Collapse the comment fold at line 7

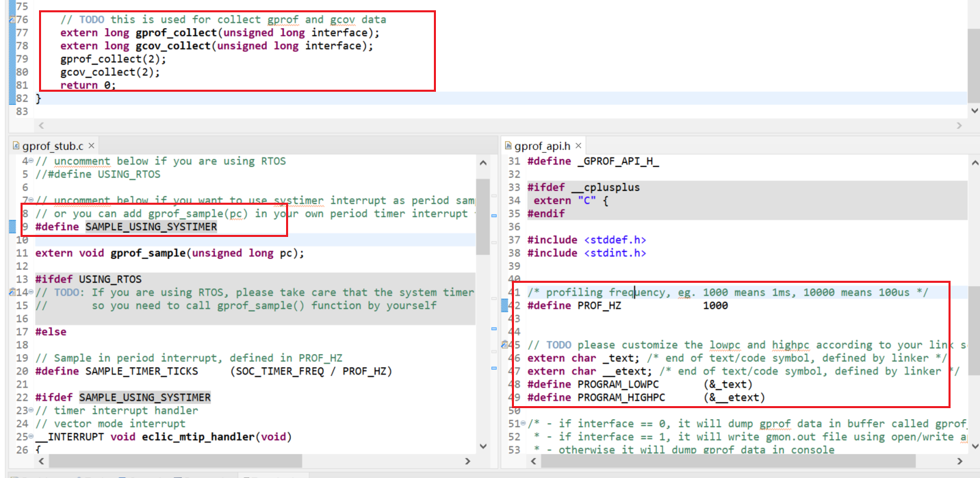coord(31,201)
